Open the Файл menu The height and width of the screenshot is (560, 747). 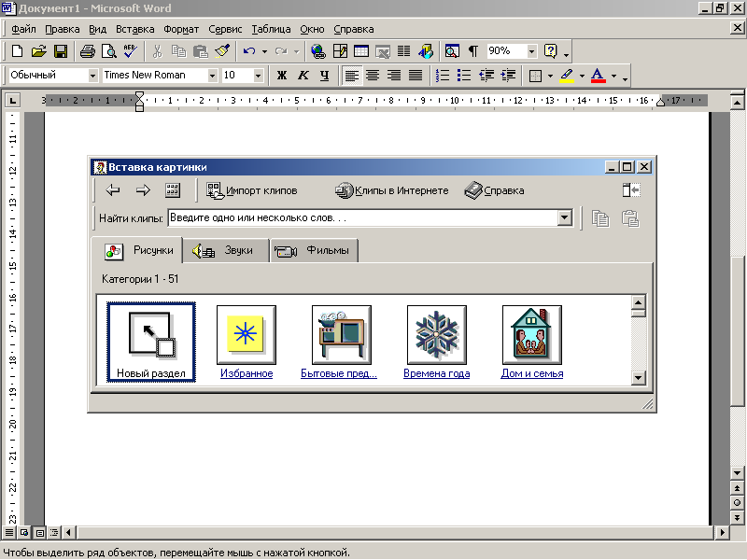(23, 29)
